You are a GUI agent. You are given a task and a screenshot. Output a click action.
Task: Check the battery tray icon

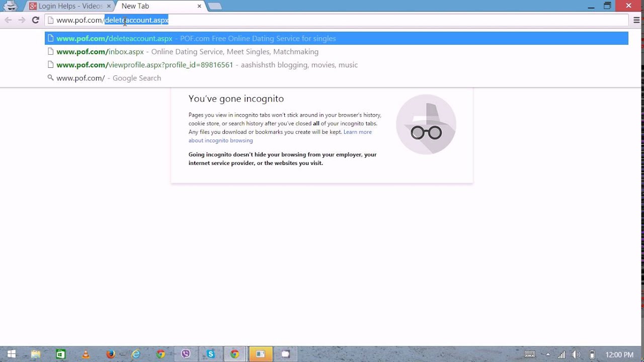pyautogui.click(x=592, y=354)
